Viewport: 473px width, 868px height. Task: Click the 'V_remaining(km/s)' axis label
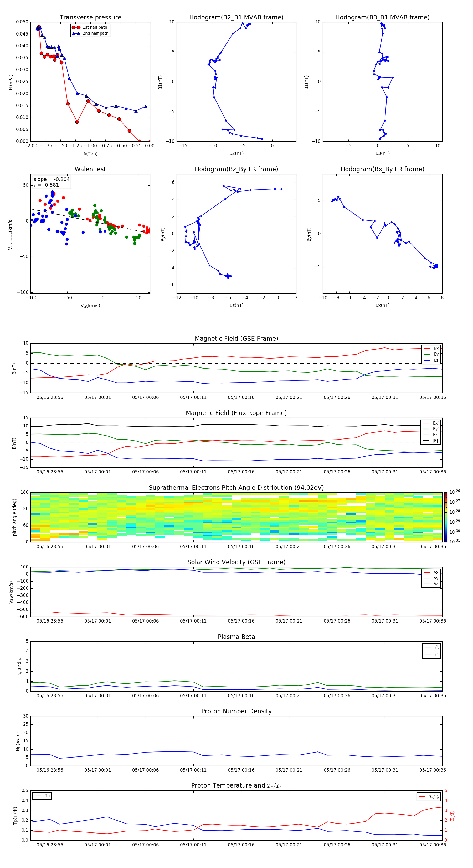11,234
